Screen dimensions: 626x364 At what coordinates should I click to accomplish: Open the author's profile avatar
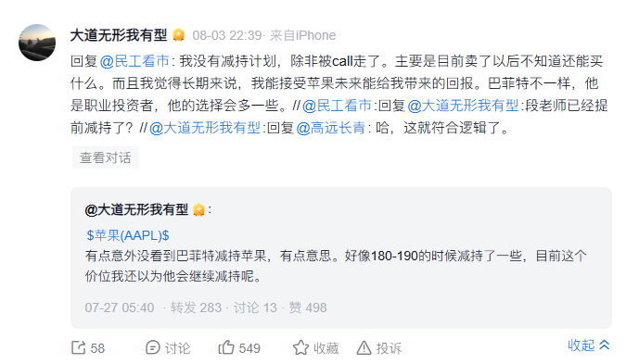(x=37, y=43)
